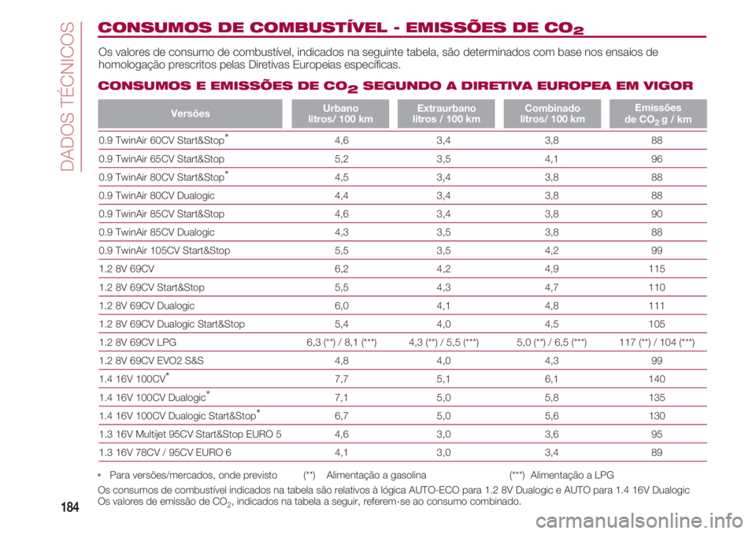The height and width of the screenshot is (534, 756).
Task: Select the combined value 6,1
Action: point(551,379)
